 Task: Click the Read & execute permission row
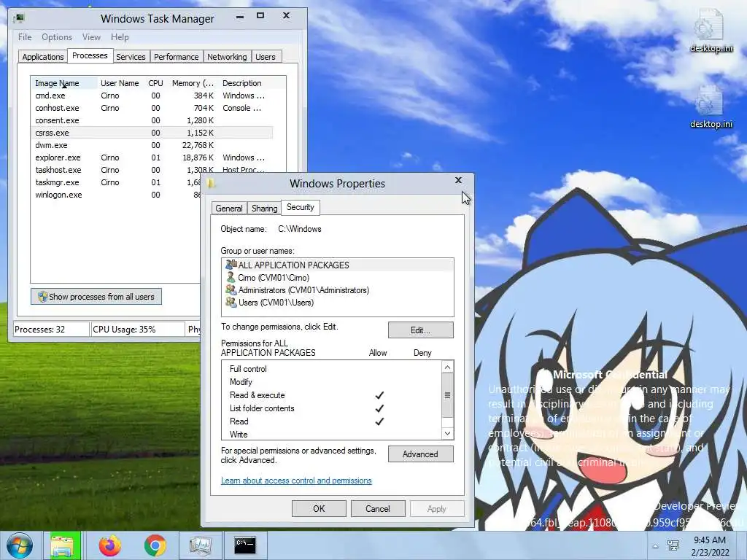pyautogui.click(x=332, y=394)
